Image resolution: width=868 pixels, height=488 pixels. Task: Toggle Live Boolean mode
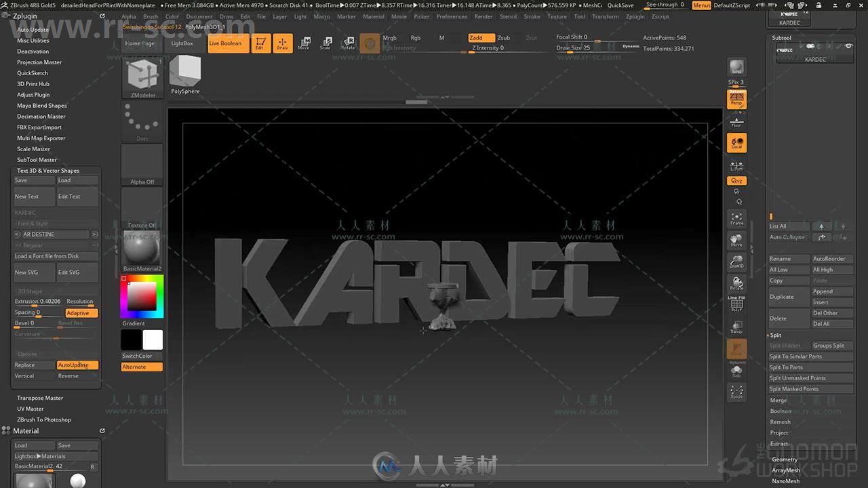(x=229, y=43)
